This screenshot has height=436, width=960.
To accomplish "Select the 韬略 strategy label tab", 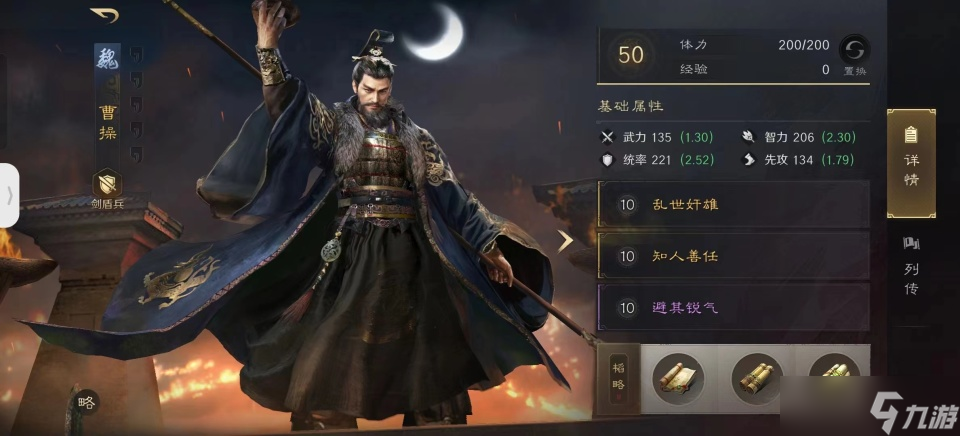I will point(618,380).
